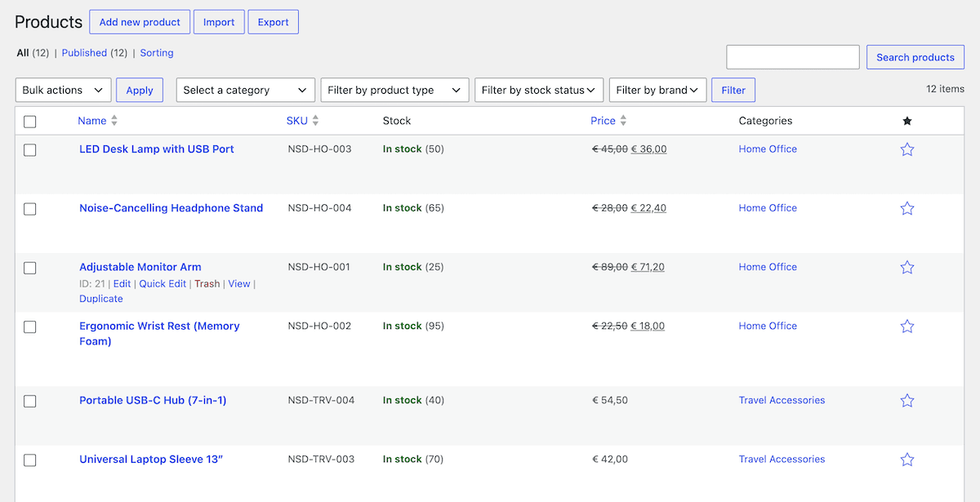Expand Select a category dropdown
Image resolution: width=980 pixels, height=502 pixels.
click(246, 90)
